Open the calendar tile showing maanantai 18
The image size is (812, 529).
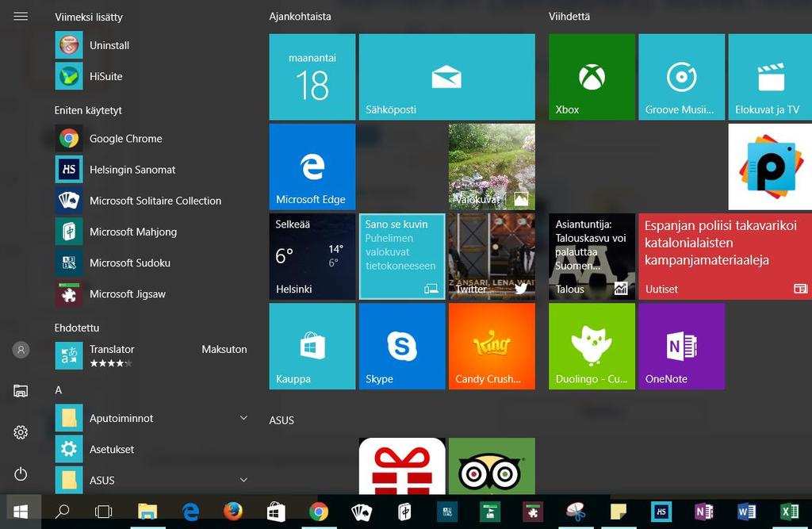coord(312,77)
